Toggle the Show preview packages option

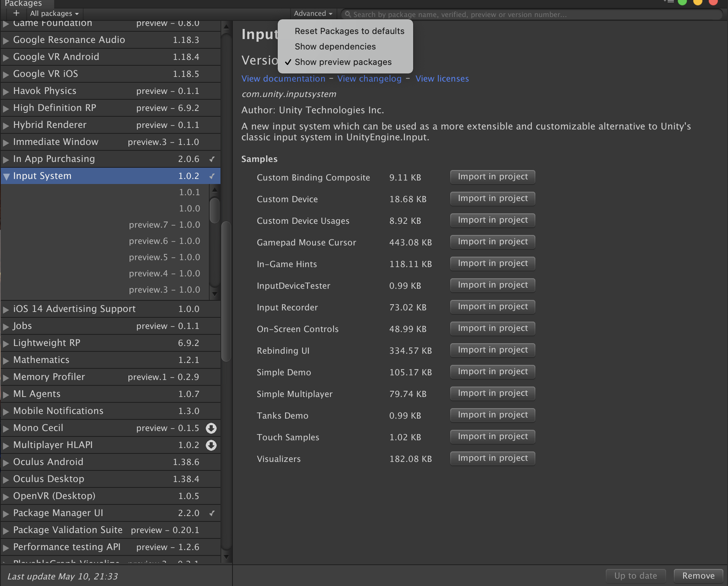click(x=343, y=62)
